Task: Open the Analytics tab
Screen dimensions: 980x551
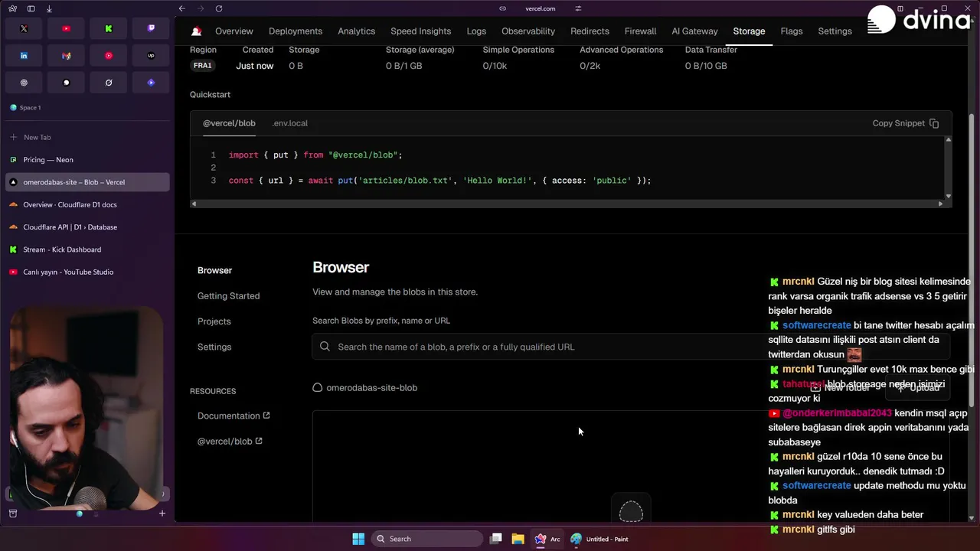Action: pyautogui.click(x=357, y=31)
